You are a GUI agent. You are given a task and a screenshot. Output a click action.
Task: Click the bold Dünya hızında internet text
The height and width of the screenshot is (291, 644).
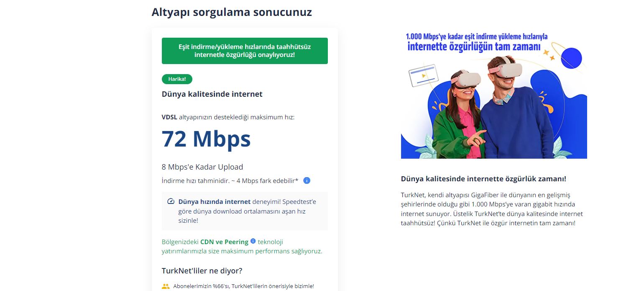point(215,201)
